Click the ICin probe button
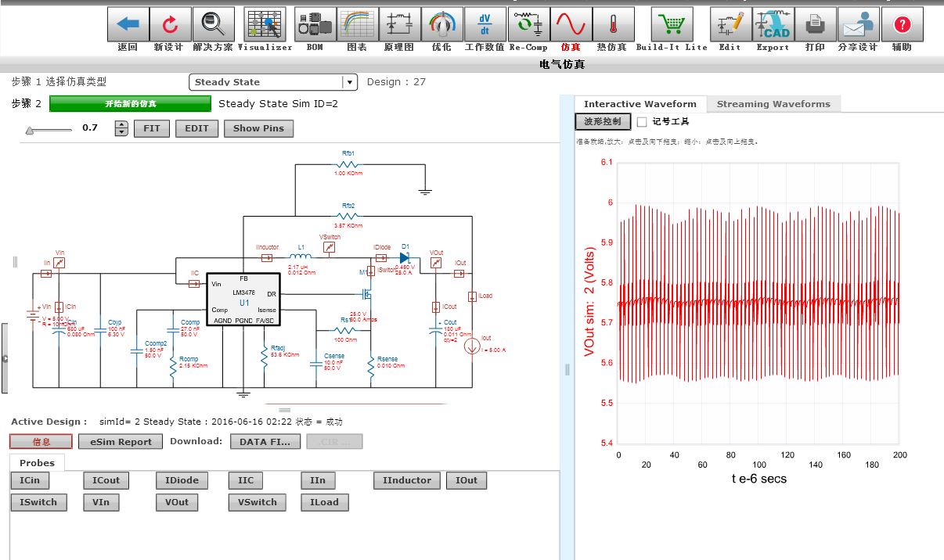 coord(31,480)
